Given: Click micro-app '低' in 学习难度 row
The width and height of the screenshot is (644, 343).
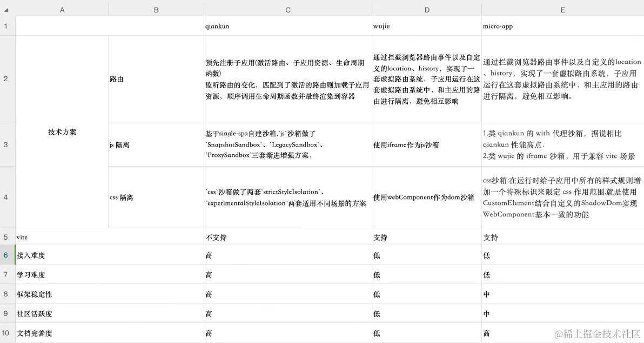Looking at the screenshot, I should (562, 274).
